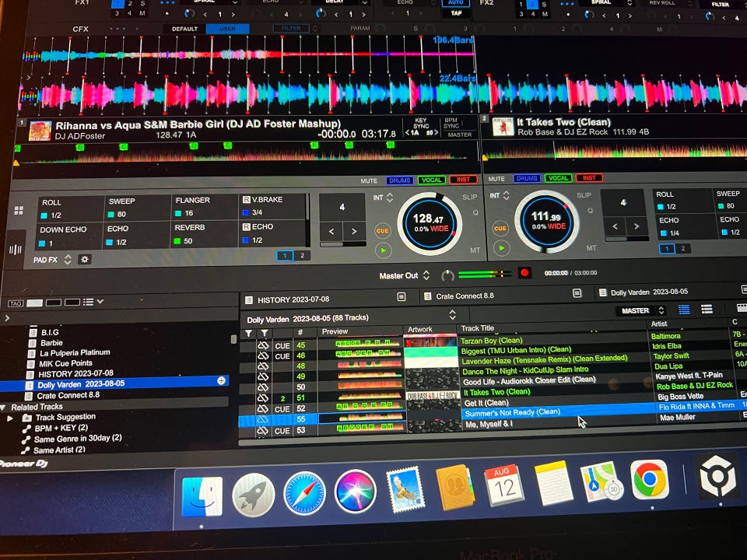Click palette icon beside HISTORY 2023-07-08 tab
This screenshot has height=560, width=747.
tap(402, 296)
